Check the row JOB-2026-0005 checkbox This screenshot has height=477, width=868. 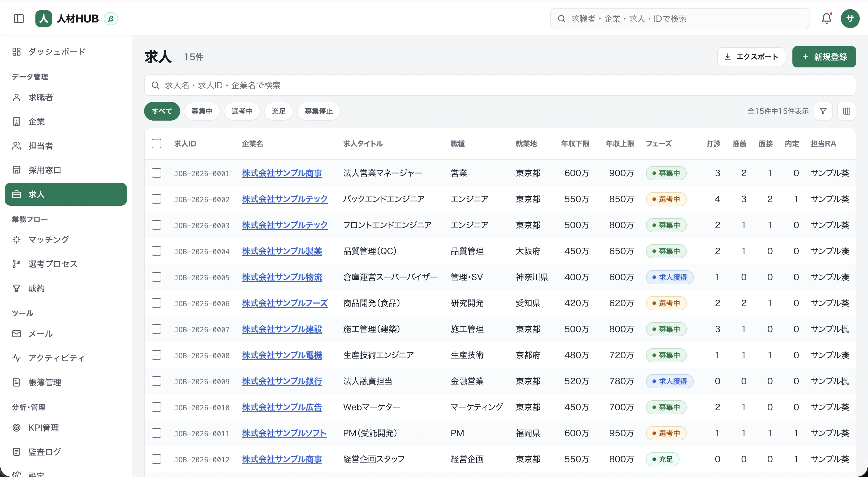coord(156,277)
